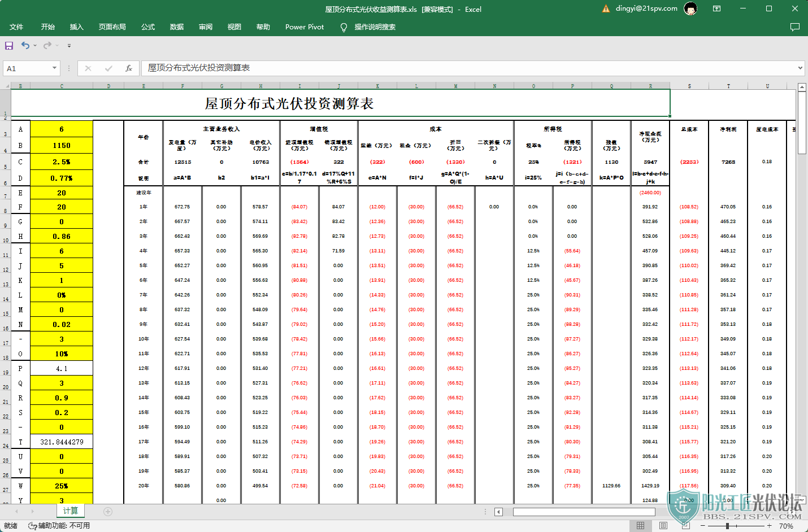Open the 插入 ribbon tab
This screenshot has height=532, width=808.
[76, 27]
